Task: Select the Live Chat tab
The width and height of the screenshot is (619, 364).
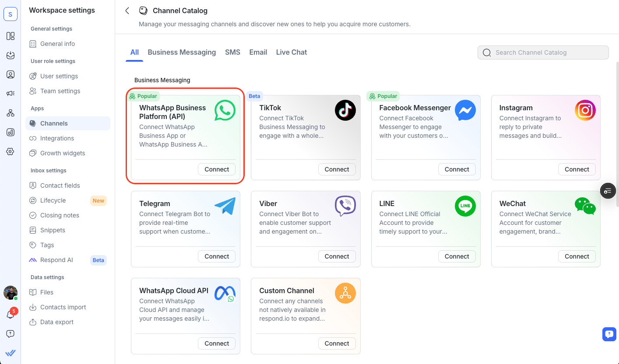Action: [x=291, y=52]
